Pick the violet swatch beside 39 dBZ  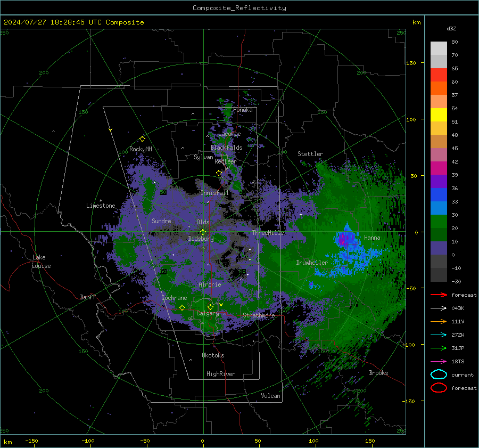439,181
